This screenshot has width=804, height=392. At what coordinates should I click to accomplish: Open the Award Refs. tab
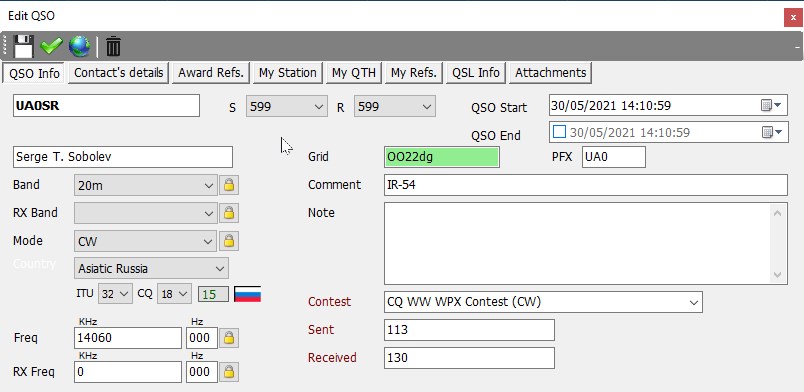[211, 73]
